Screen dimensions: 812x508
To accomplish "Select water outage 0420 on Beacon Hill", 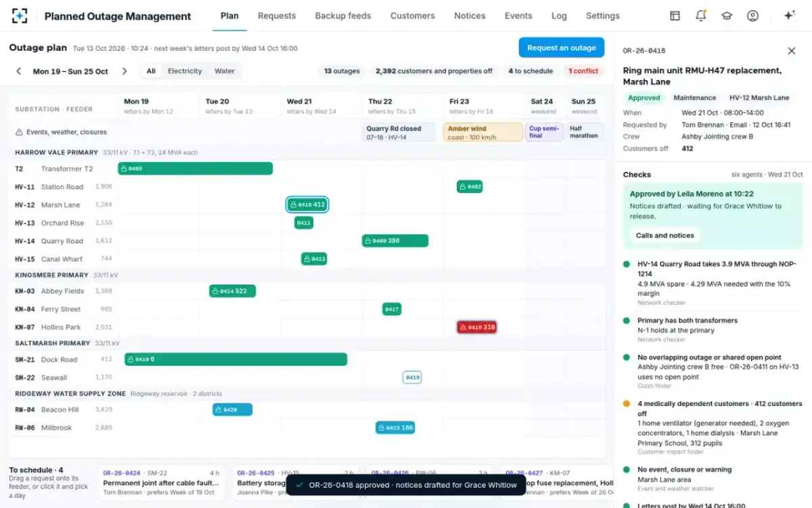I will tap(233, 410).
